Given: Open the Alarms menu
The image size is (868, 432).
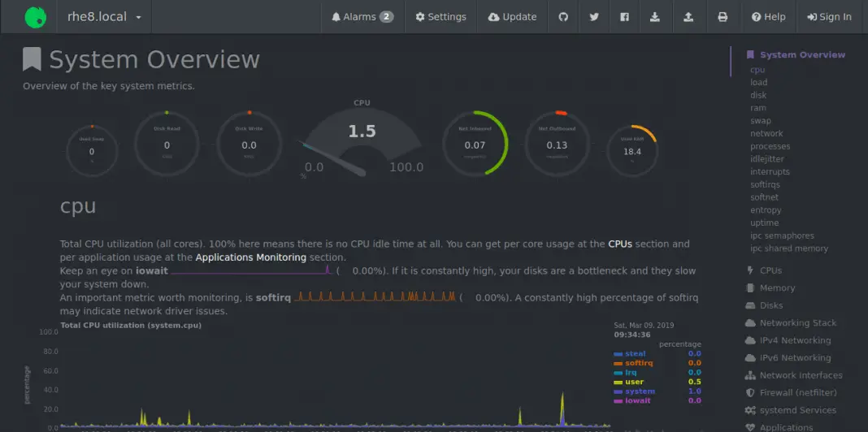Looking at the screenshot, I should pyautogui.click(x=362, y=17).
